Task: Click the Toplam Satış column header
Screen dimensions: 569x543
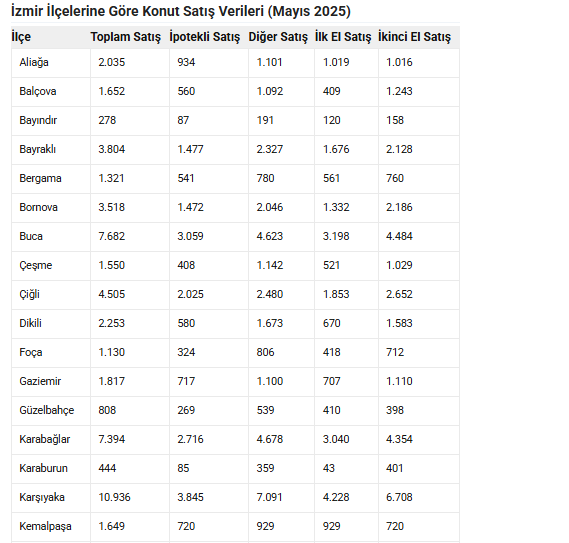Action: coord(126,37)
